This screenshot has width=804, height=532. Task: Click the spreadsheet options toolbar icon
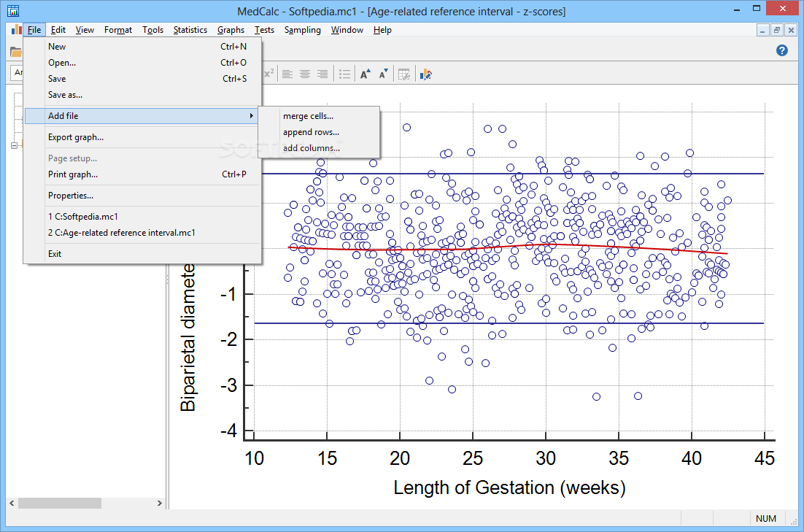(403, 73)
